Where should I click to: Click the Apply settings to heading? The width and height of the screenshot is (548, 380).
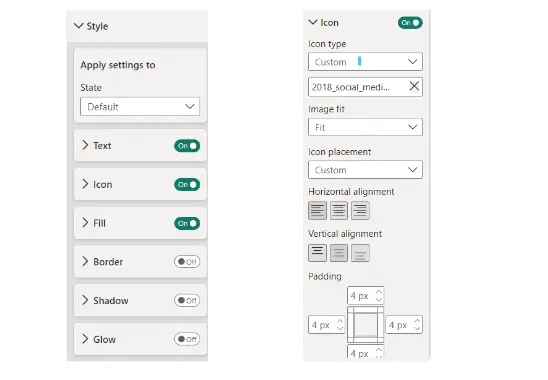[x=118, y=65]
